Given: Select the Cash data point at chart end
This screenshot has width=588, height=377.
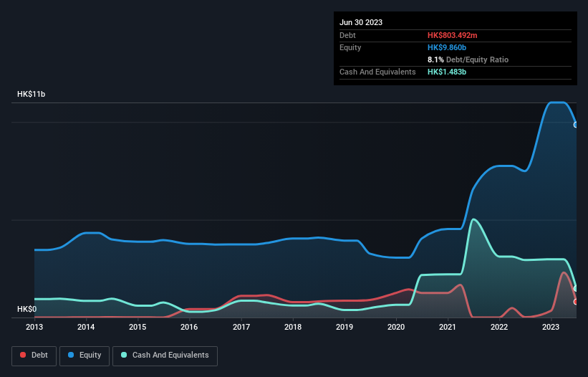Looking at the screenshot, I should [576, 288].
